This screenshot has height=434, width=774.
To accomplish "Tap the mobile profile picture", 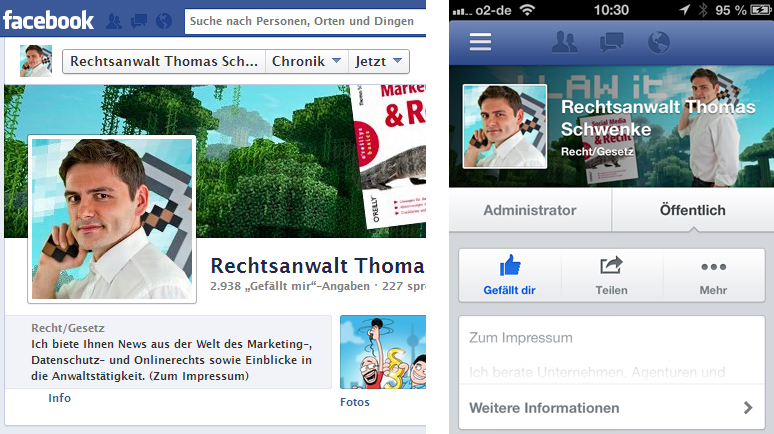I will [504, 126].
